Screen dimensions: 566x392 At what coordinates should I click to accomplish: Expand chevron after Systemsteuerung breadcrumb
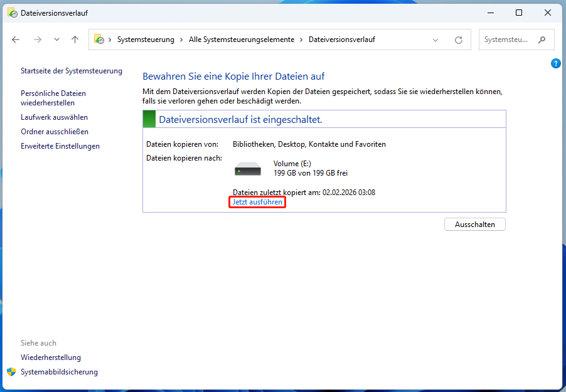pos(181,40)
